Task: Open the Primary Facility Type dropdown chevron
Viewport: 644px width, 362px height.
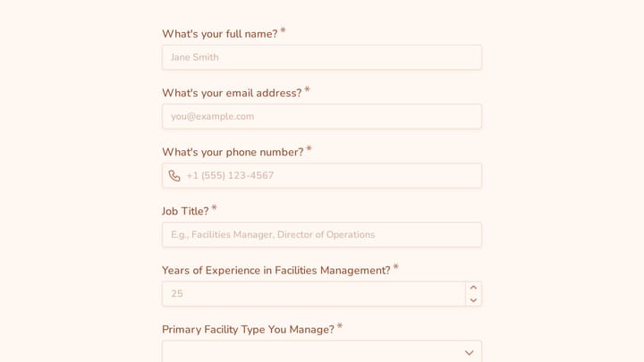Action: pos(469,352)
